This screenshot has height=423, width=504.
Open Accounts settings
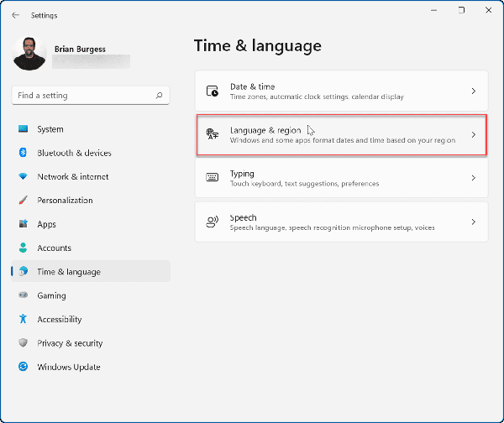coord(91,248)
